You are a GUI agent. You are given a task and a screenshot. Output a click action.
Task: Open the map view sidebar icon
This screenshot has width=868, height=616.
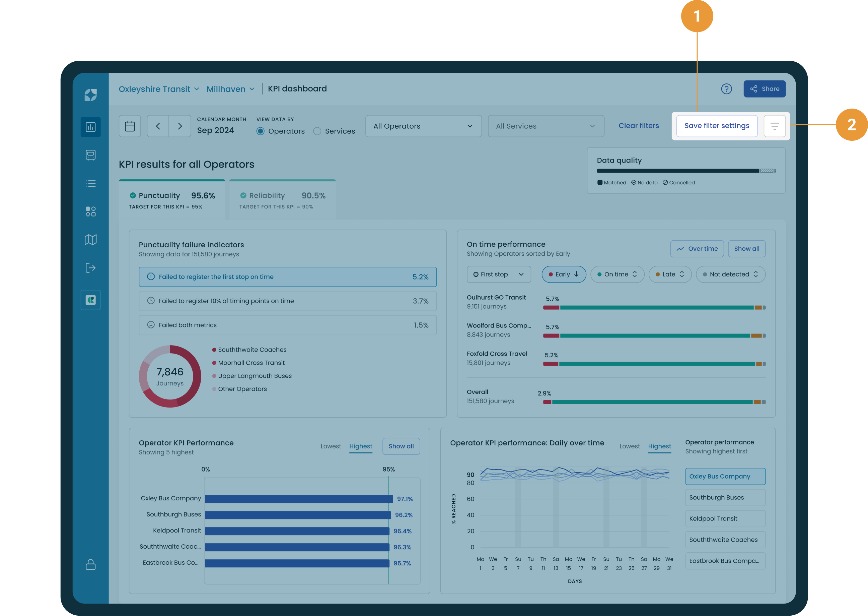click(91, 239)
